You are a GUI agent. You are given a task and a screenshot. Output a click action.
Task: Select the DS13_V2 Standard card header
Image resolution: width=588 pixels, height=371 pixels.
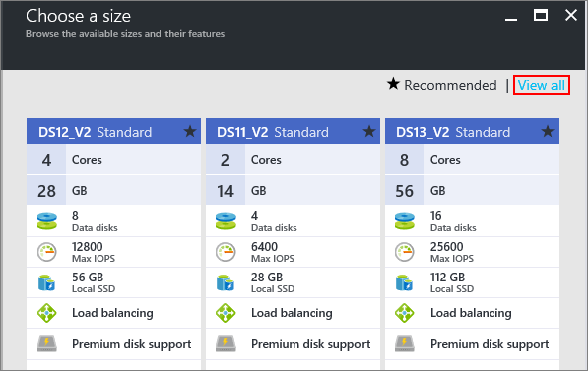472,132
